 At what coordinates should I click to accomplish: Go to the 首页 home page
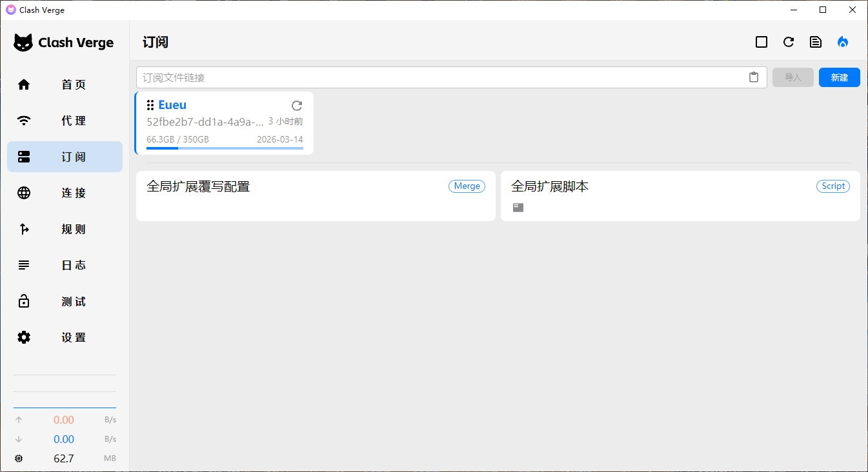(x=65, y=84)
